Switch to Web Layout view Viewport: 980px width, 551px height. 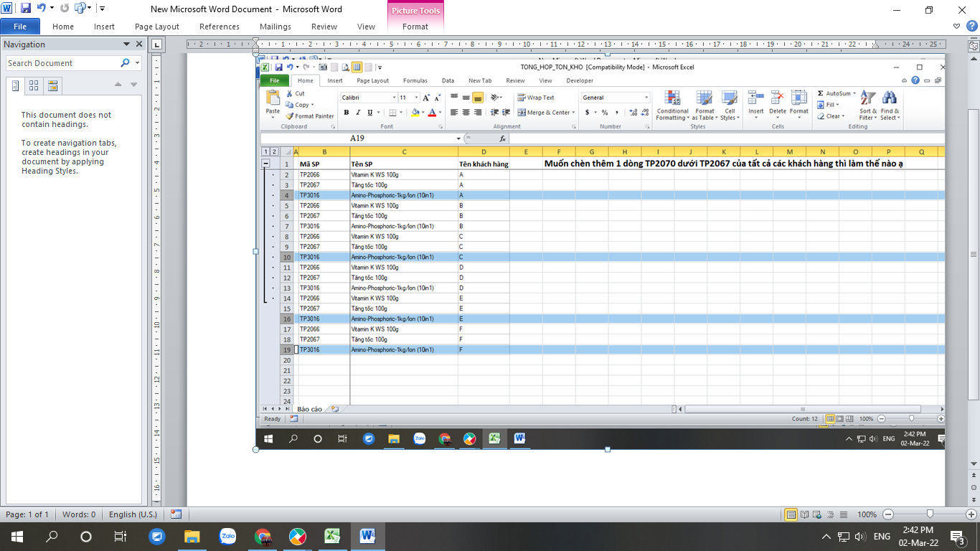point(816,514)
